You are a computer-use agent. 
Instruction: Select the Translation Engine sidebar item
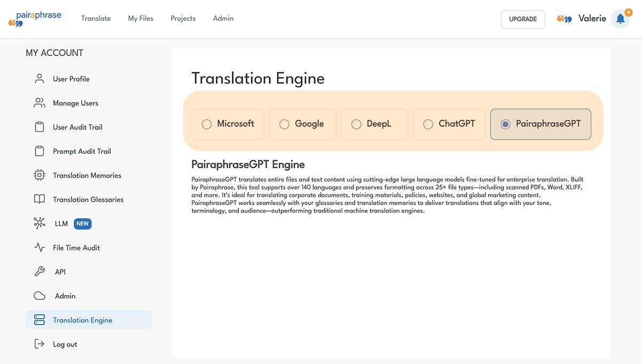89,320
